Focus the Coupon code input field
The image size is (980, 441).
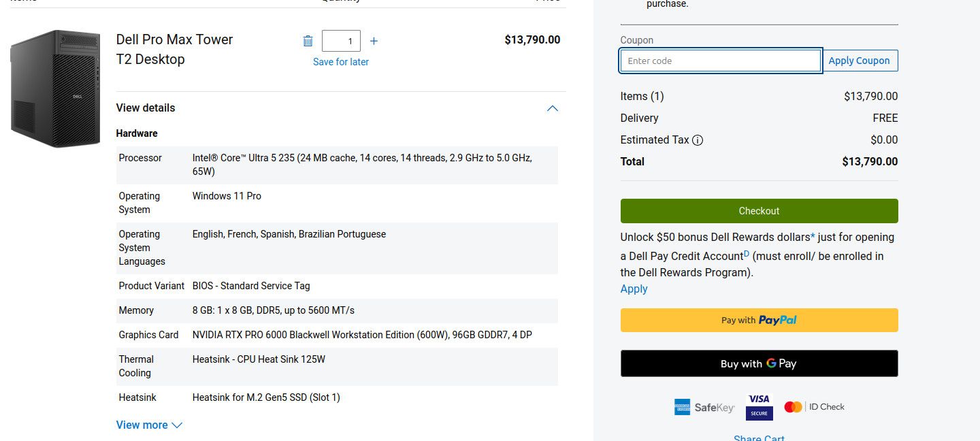(721, 61)
